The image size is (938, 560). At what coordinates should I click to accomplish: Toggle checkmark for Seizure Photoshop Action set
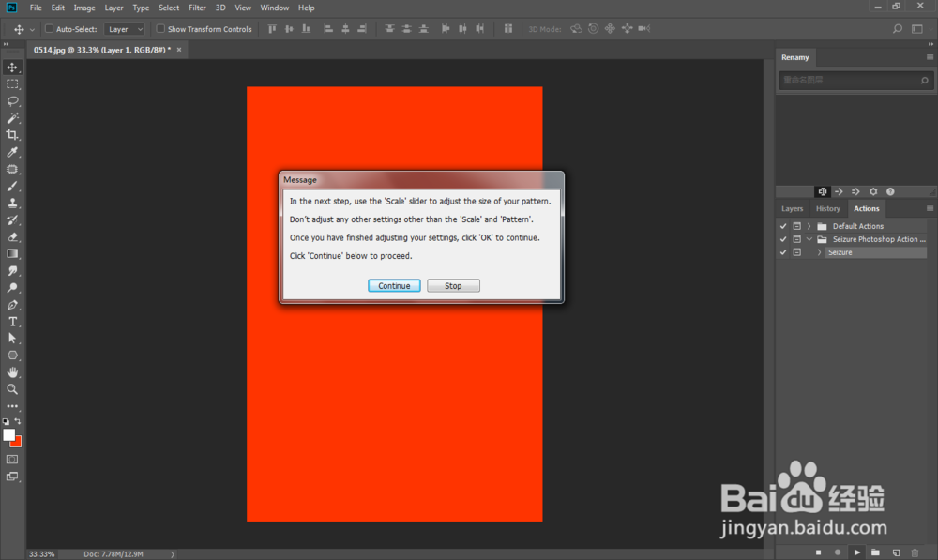[783, 239]
